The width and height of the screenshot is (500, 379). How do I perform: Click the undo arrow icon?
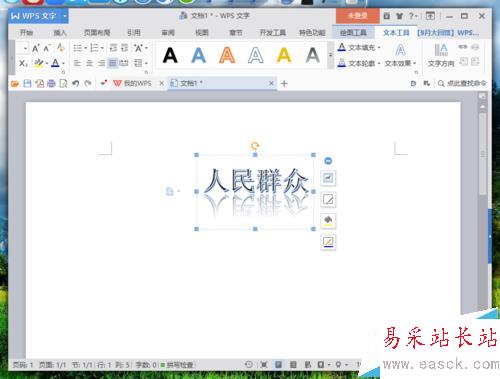click(x=76, y=83)
